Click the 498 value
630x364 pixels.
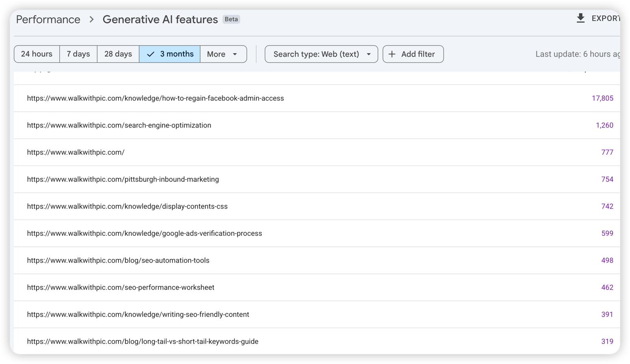[607, 261]
